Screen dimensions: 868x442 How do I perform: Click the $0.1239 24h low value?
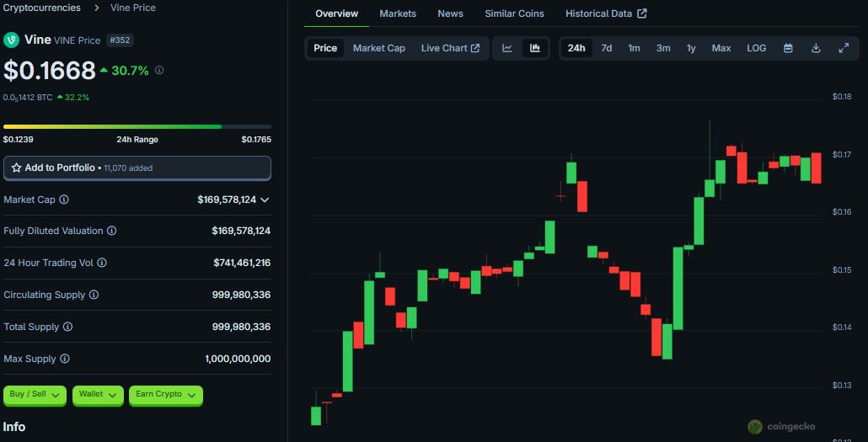(x=19, y=140)
